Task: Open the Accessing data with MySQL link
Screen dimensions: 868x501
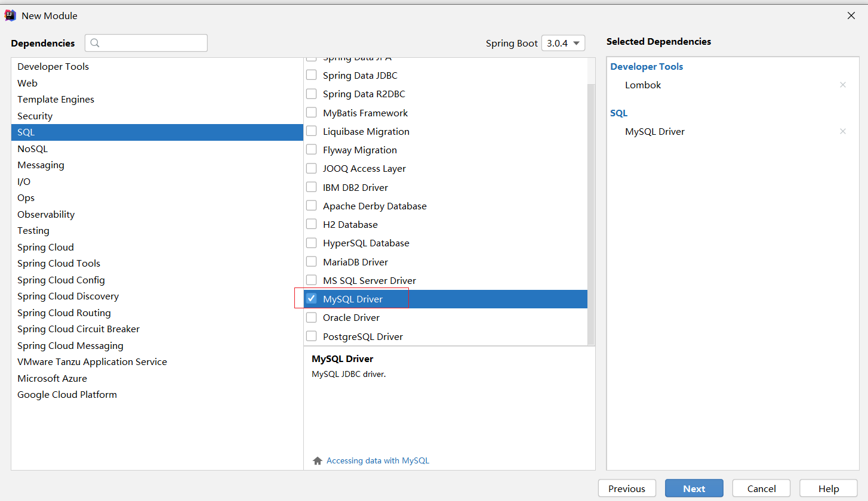Action: click(x=378, y=461)
